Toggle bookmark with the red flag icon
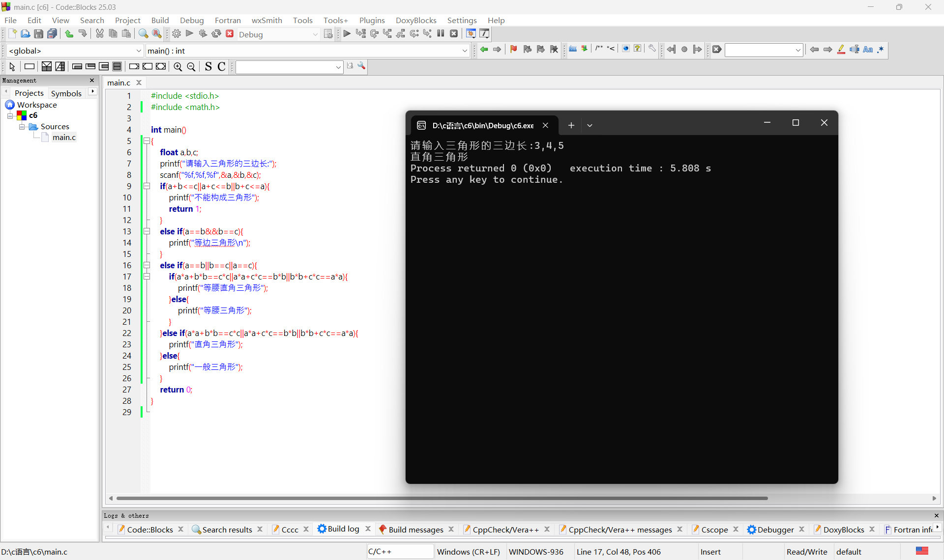 (514, 49)
